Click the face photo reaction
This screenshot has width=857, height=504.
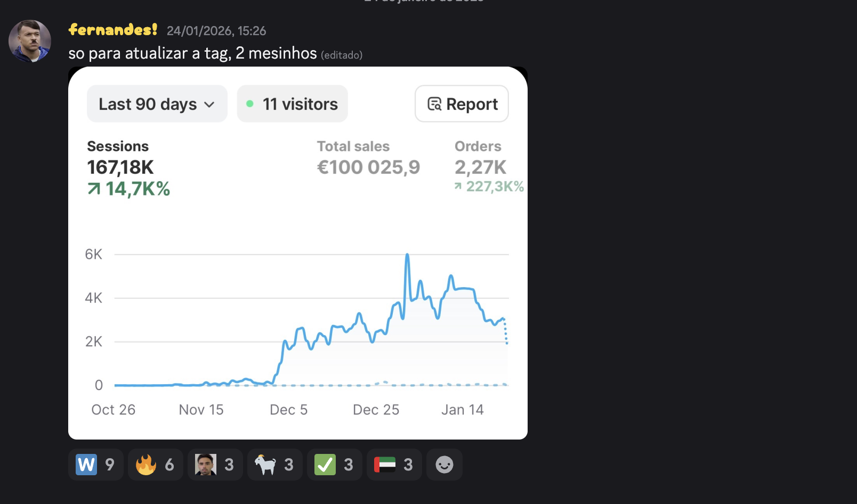point(215,465)
